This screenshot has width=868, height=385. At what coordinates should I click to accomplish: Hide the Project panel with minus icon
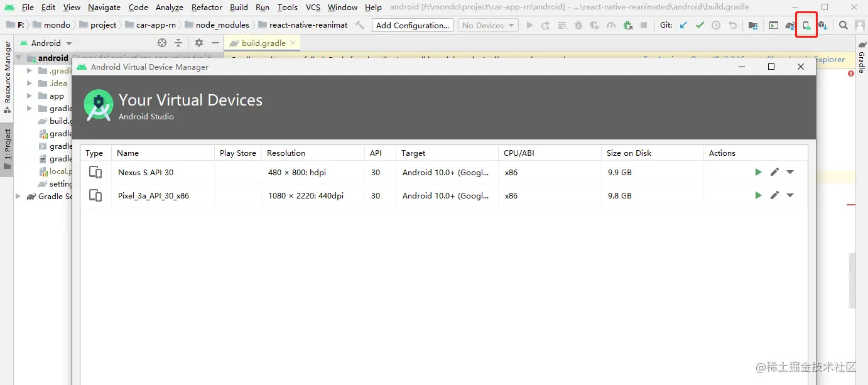click(x=215, y=43)
